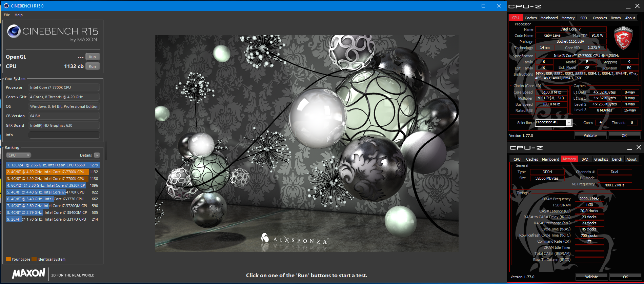This screenshot has height=284, width=644.
Task: Click the Processor field Intel Core i7-7700K CPU
Action: (x=64, y=87)
